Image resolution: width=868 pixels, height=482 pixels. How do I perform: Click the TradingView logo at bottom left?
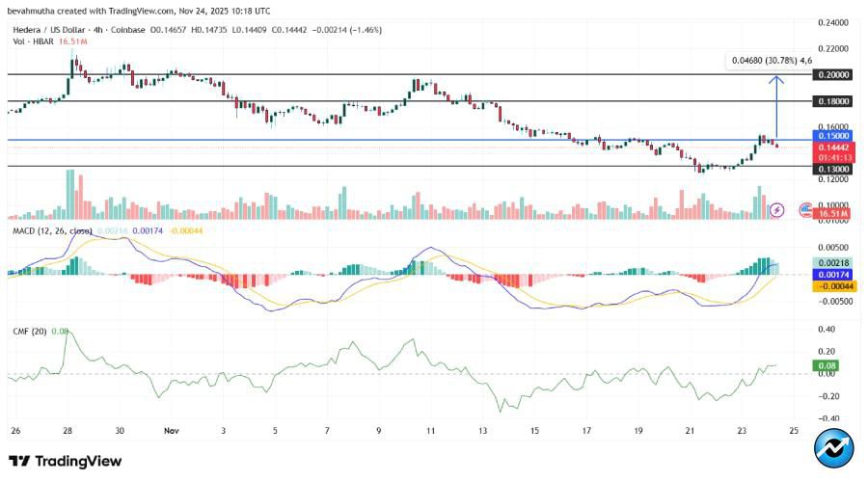point(64,461)
